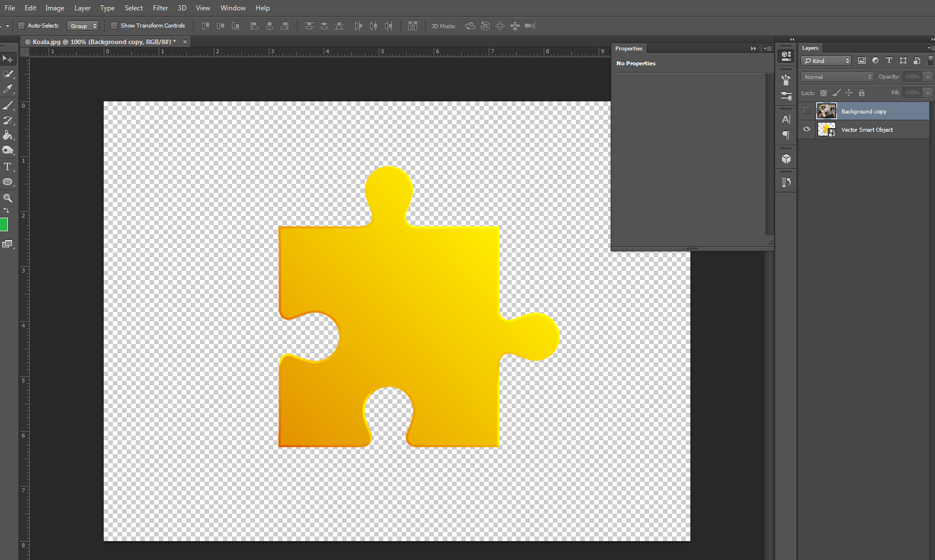Open the Character panel from the side dock
Screen dimensions: 935x560
tap(785, 119)
